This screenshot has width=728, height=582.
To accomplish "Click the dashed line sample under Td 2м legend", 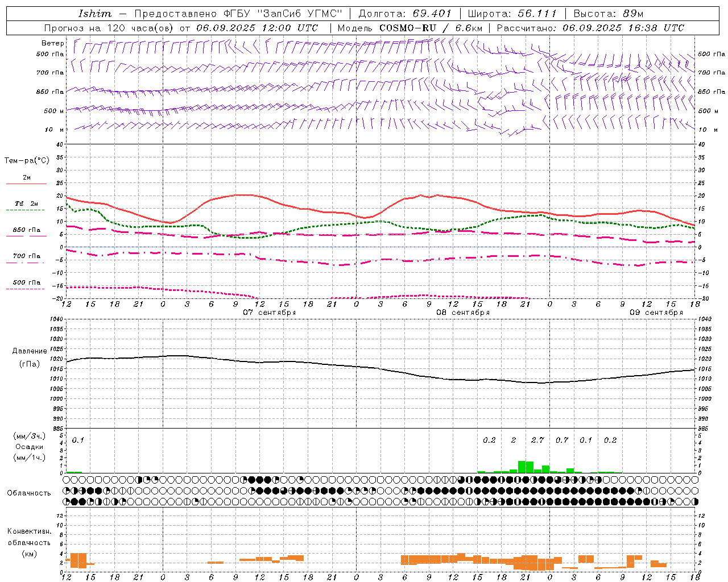I will pyautogui.click(x=25, y=210).
